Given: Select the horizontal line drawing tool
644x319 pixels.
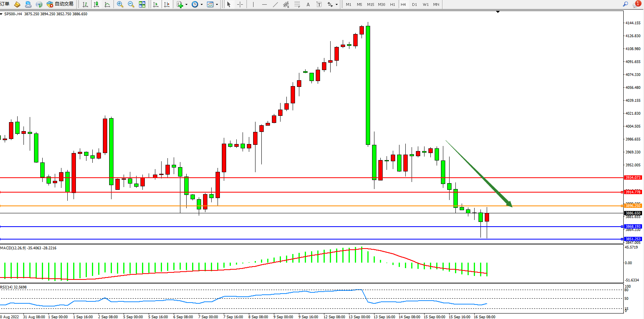Looking at the screenshot, I should coord(264,4).
